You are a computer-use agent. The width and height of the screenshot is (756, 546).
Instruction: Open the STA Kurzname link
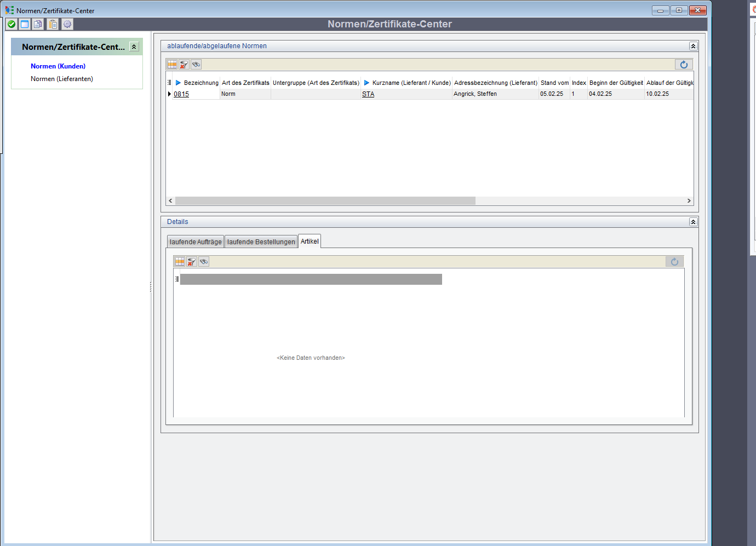click(x=368, y=94)
